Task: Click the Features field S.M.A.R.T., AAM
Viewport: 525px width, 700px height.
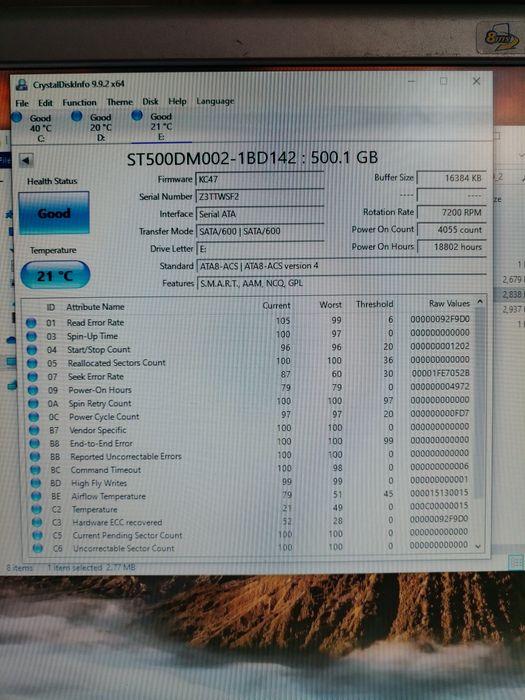Action: [342, 283]
